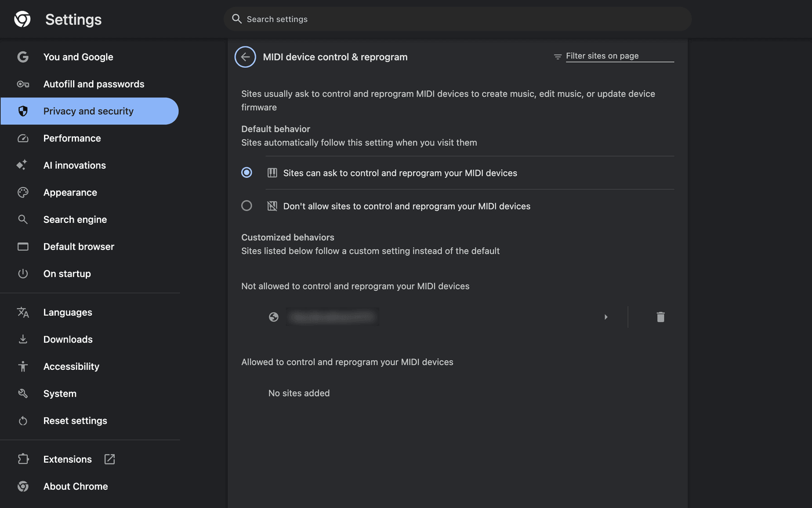Delete the blocked site with trash icon

(x=661, y=317)
